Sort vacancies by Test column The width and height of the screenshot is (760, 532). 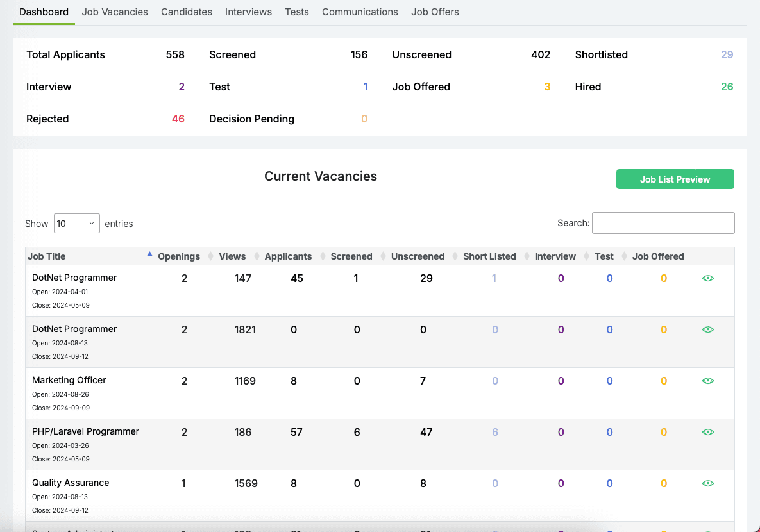tap(604, 256)
